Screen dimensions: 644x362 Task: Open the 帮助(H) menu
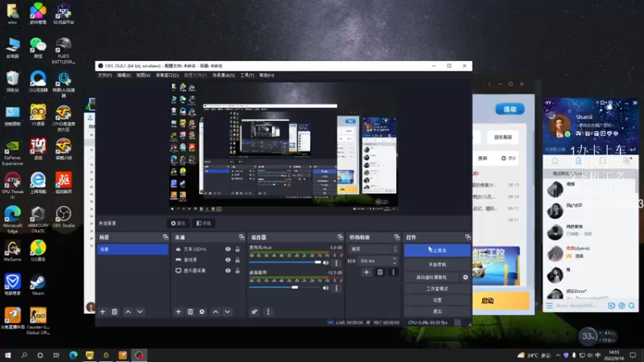point(266,76)
